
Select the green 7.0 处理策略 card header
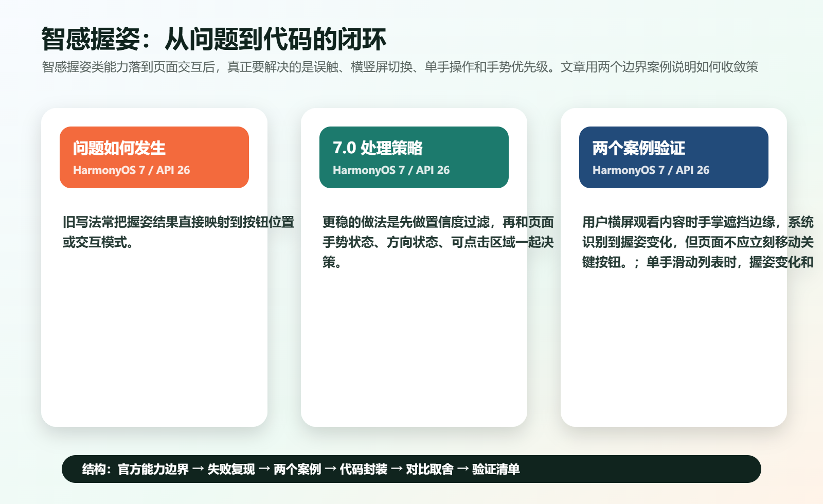(414, 157)
